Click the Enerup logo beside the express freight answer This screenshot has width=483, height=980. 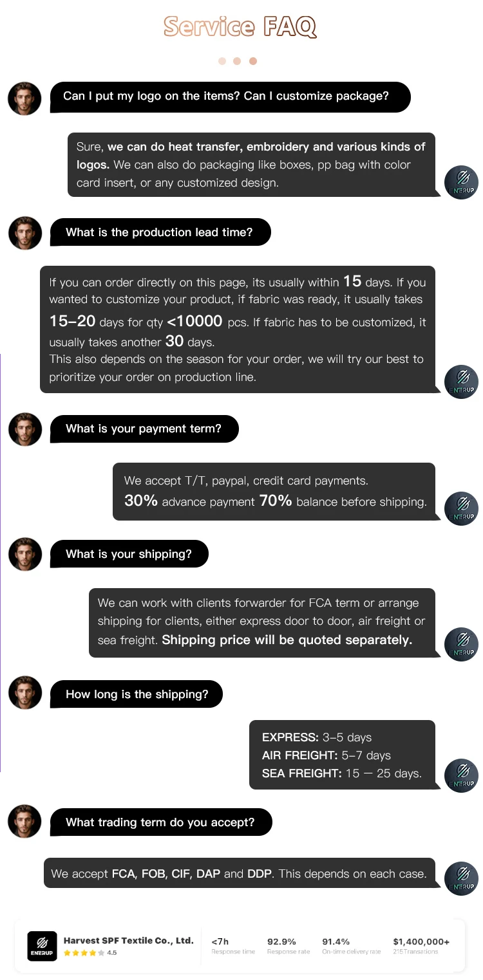pos(461,775)
